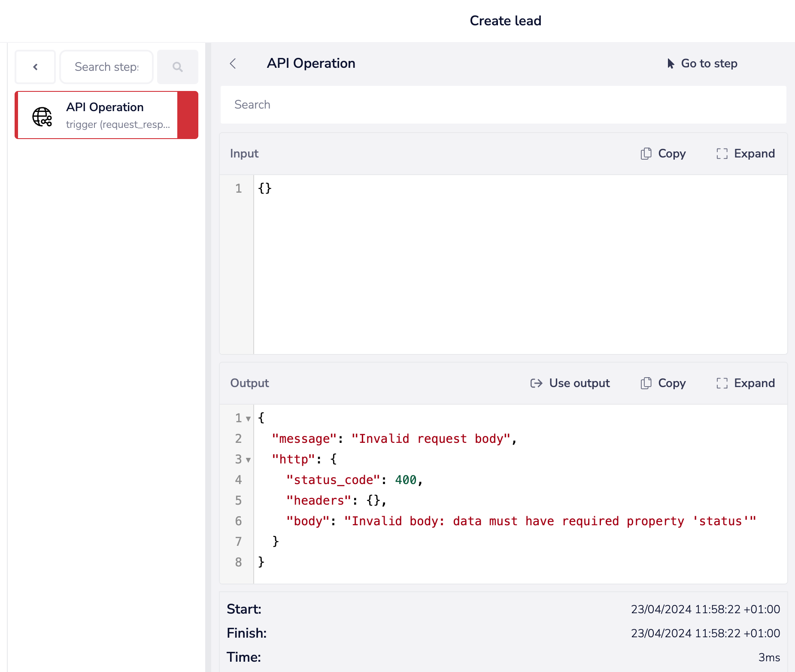Expand the Output panel to full view
This screenshot has width=795, height=672.
click(746, 383)
